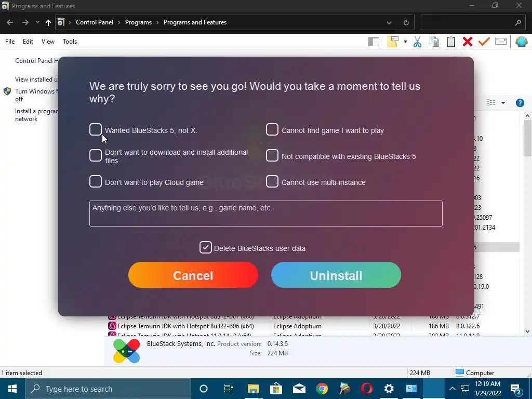This screenshot has height=399, width=532.
Task: Click the BlueStacks logo in details pane
Action: point(127,351)
